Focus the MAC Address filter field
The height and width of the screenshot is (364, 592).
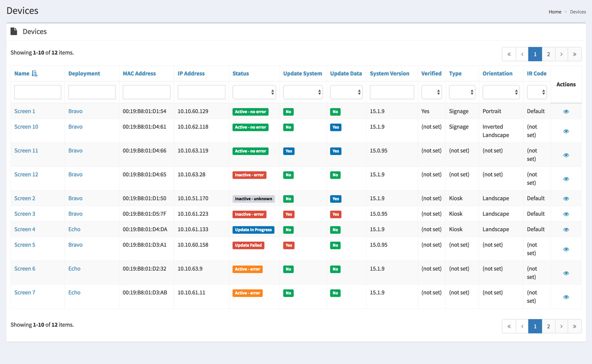click(147, 92)
